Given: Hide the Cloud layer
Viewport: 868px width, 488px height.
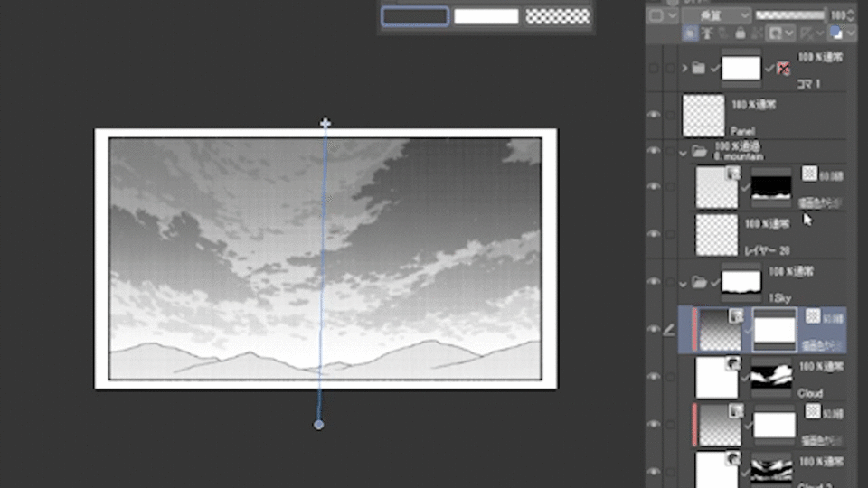Looking at the screenshot, I should coord(654,378).
